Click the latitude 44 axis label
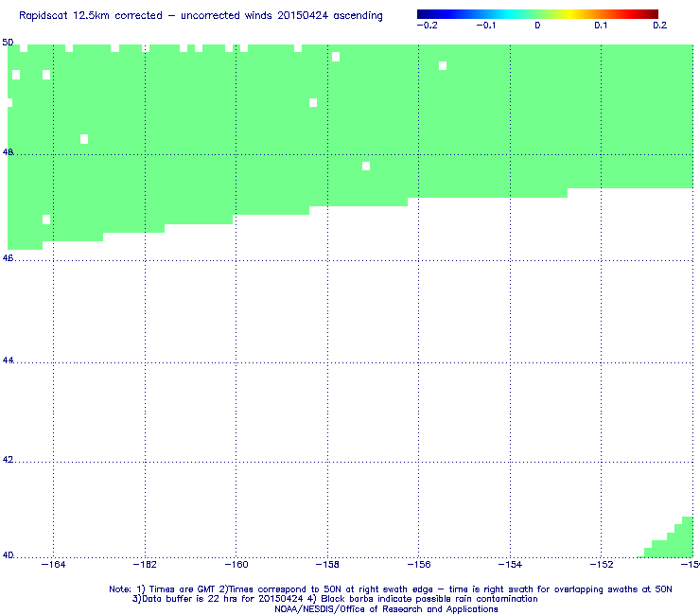The width and height of the screenshot is (700, 615). pyautogui.click(x=8, y=360)
